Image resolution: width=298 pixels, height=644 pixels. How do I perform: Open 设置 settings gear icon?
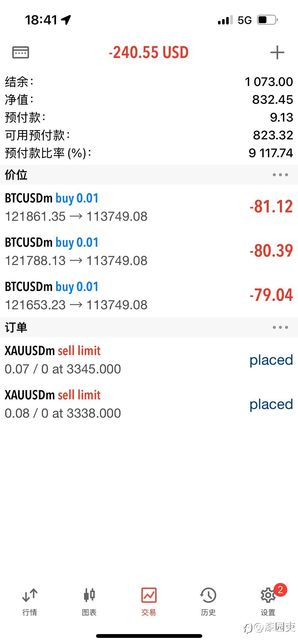(268, 595)
